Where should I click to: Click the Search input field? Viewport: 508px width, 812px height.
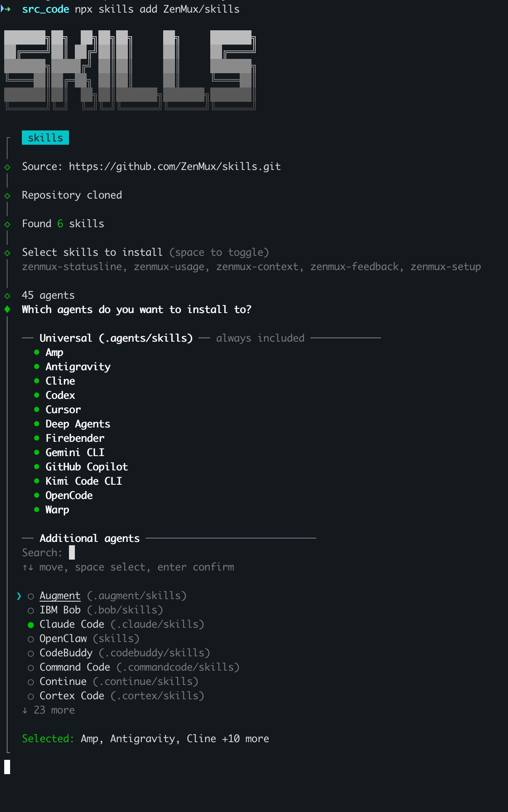click(x=71, y=552)
